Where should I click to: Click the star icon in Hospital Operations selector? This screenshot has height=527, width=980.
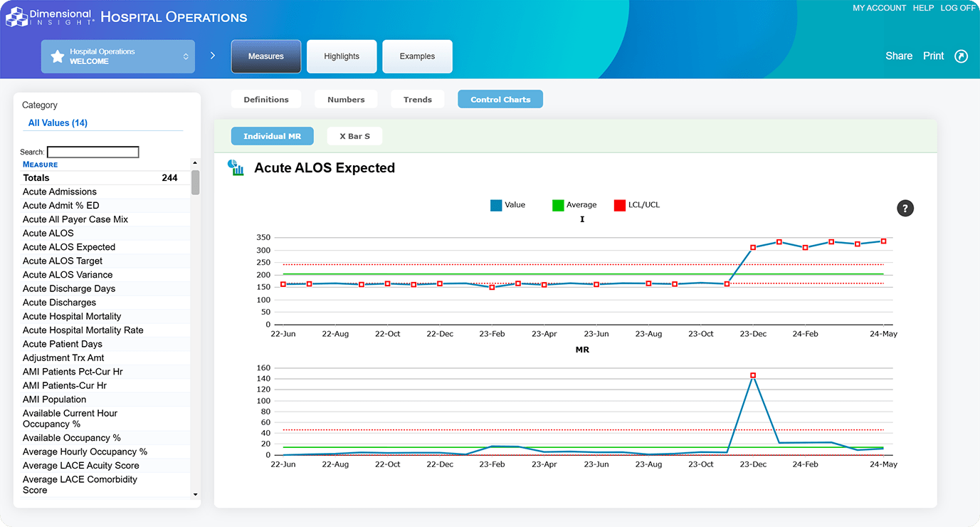(x=58, y=56)
